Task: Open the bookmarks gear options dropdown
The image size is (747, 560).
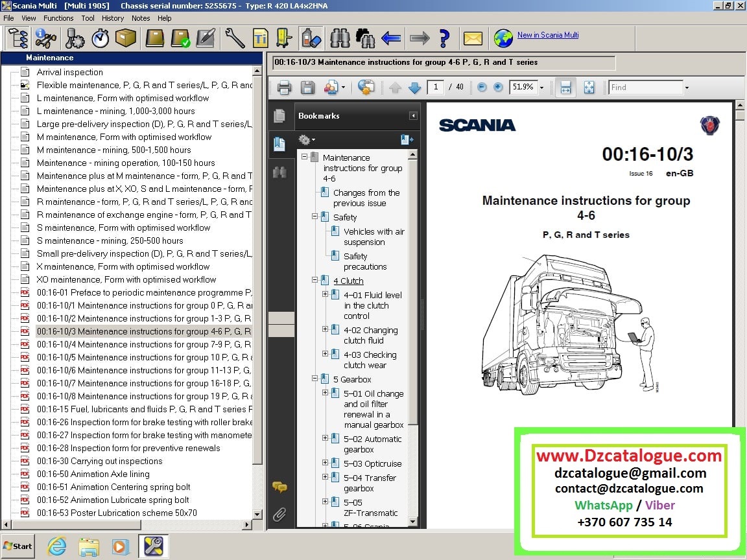Action: (x=307, y=139)
